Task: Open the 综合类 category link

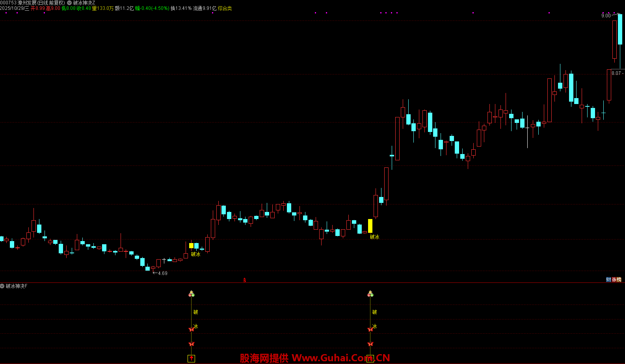Action: (x=225, y=8)
